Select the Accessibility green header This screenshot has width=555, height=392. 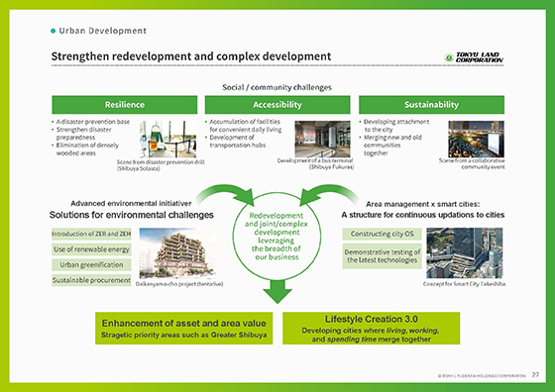(x=277, y=105)
